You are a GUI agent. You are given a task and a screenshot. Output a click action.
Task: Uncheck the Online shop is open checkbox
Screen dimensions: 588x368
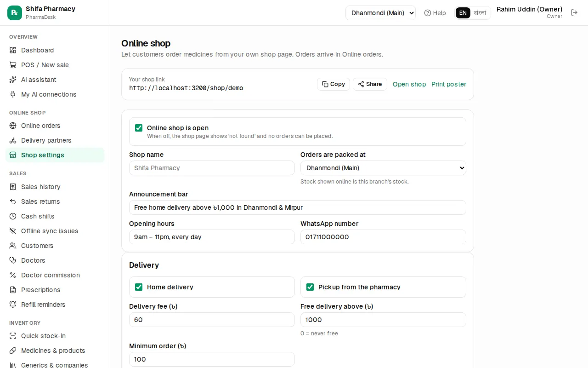139,128
